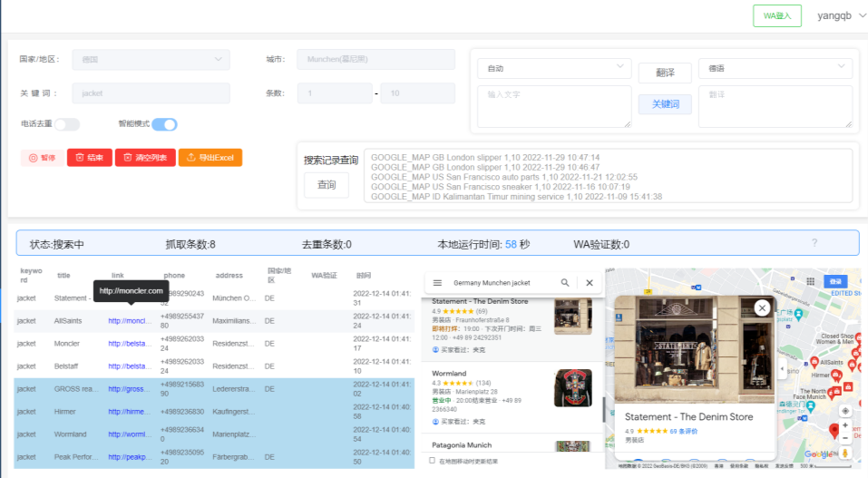Click the large Statement storefront photo

click(x=694, y=349)
